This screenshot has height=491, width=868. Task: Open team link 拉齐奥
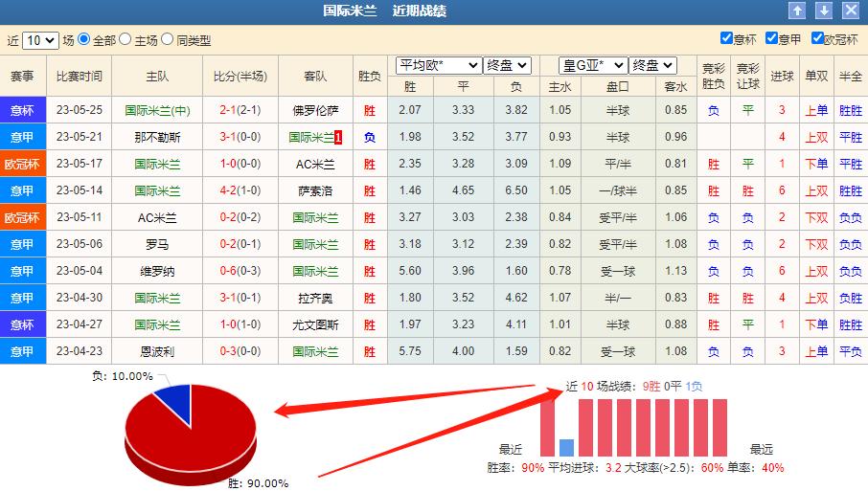pos(315,298)
